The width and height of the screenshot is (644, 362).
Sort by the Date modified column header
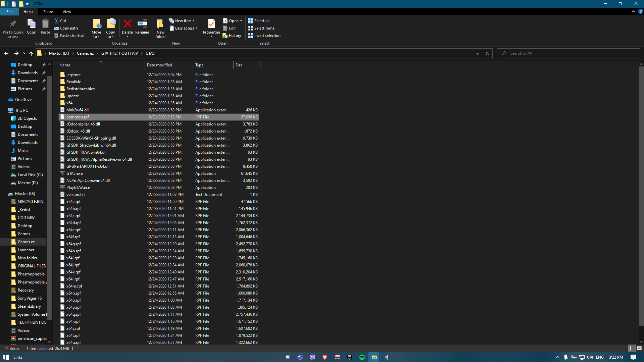pos(169,65)
